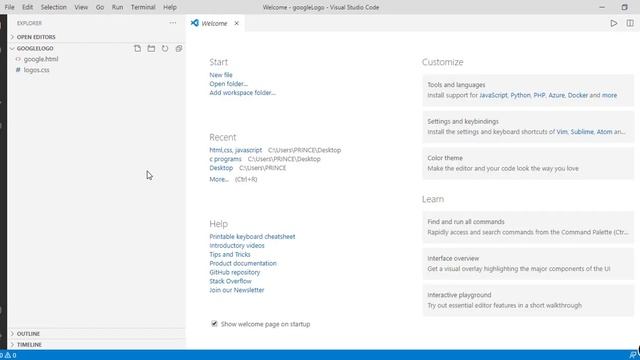This screenshot has width=640, height=360.
Task: Open the Run menu
Action: tap(117, 7)
